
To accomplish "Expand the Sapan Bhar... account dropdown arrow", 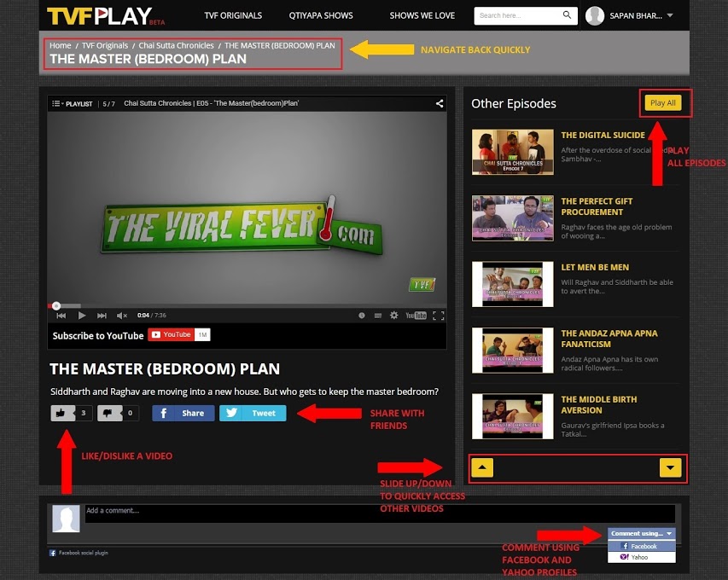I will pyautogui.click(x=670, y=15).
